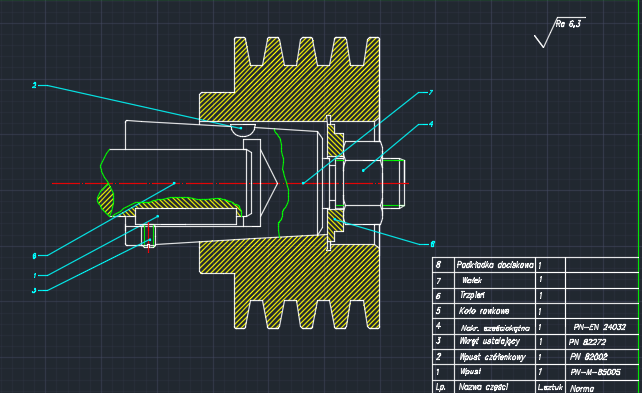Viewport: 642px width, 393px height.
Task: Select the 'Wkręt ustalający' table entry
Action: click(x=495, y=342)
